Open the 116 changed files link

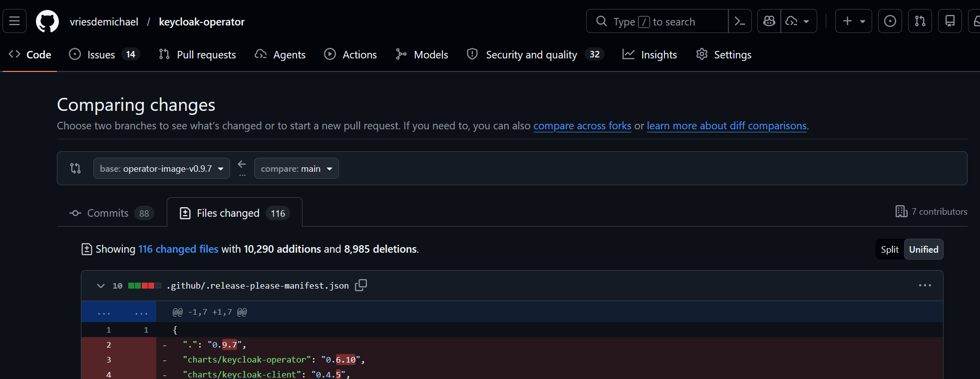(178, 249)
